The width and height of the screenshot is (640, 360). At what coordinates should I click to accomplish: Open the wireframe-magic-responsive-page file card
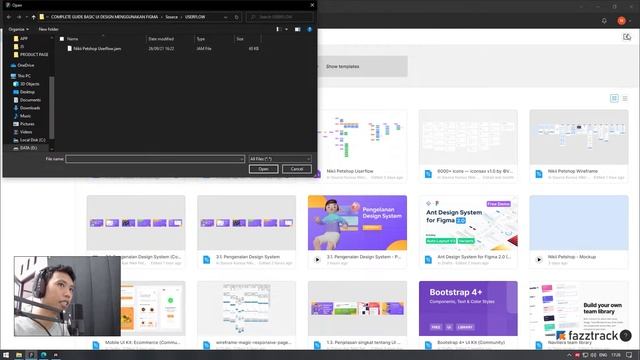247,315
